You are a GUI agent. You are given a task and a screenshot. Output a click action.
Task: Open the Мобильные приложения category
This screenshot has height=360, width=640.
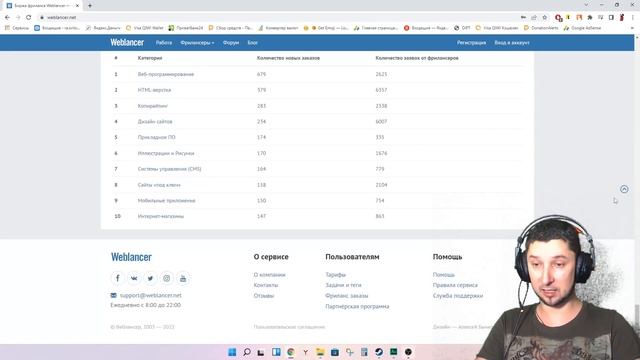tap(167, 200)
